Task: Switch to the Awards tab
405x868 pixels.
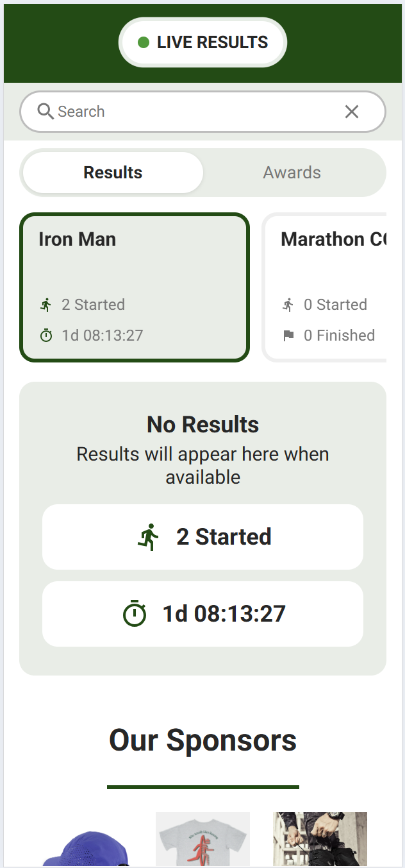Action: (292, 173)
